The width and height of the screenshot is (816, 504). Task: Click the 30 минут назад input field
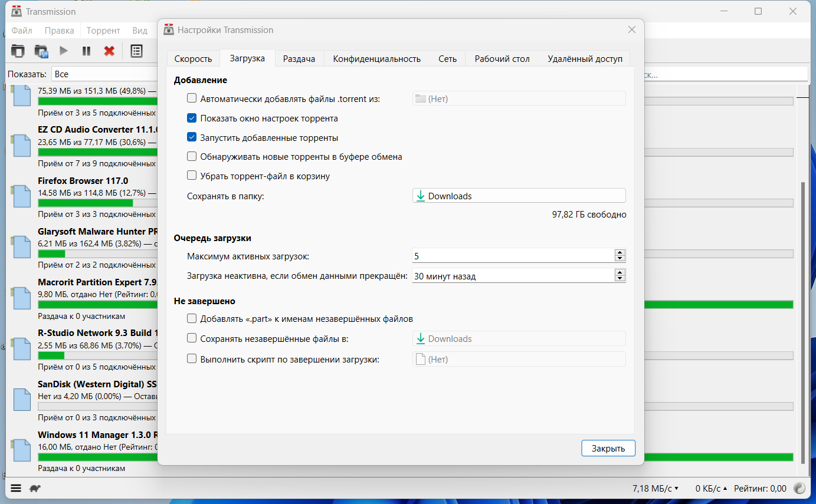(513, 276)
